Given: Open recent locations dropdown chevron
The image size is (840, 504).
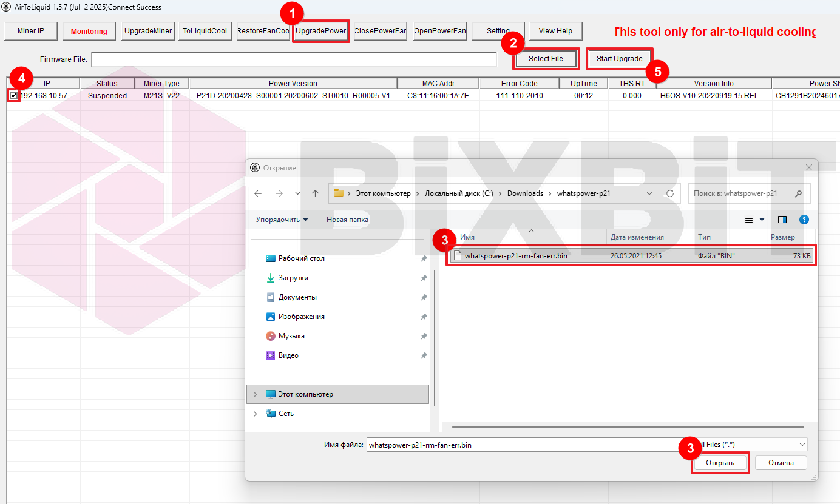Looking at the screenshot, I should [297, 193].
